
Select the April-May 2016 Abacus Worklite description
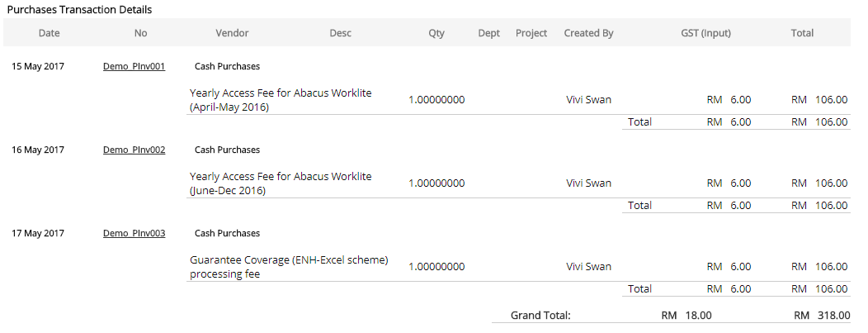tap(281, 100)
